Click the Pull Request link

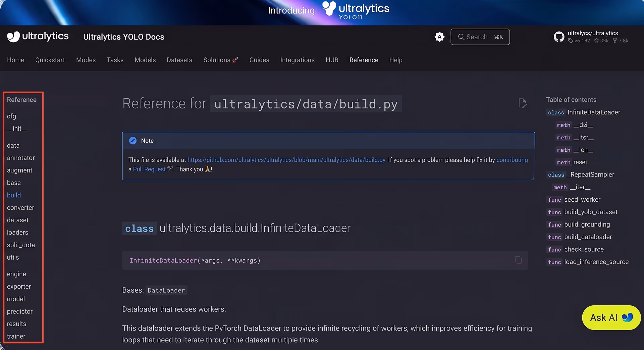149,169
